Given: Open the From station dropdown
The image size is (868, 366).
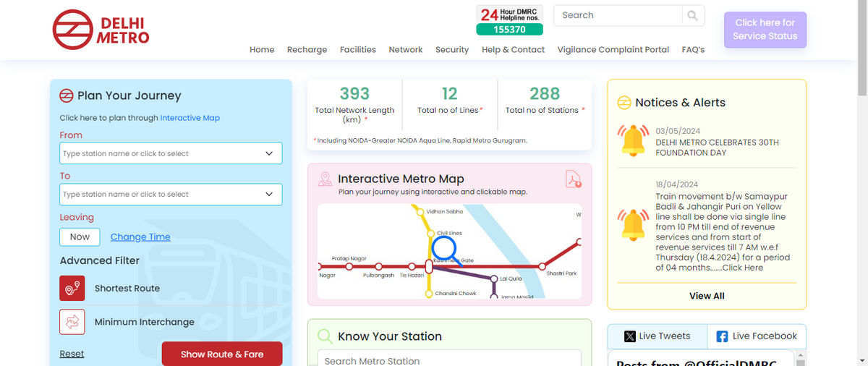Looking at the screenshot, I should [171, 153].
